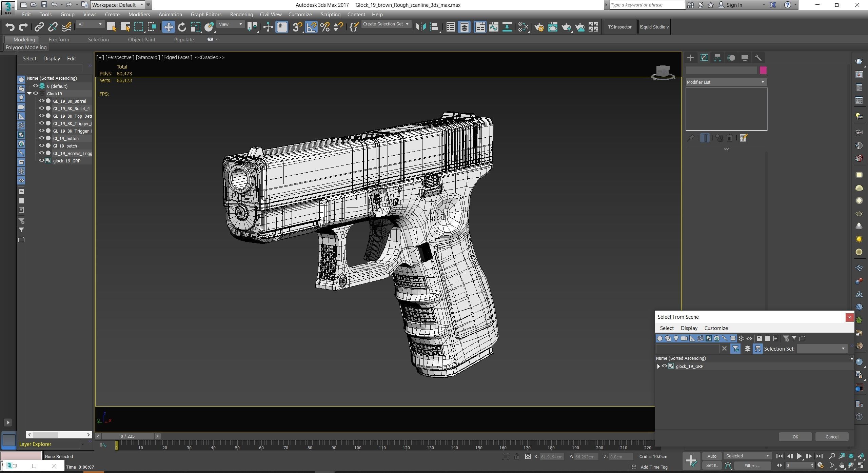Open the Rendering menu

[241, 15]
